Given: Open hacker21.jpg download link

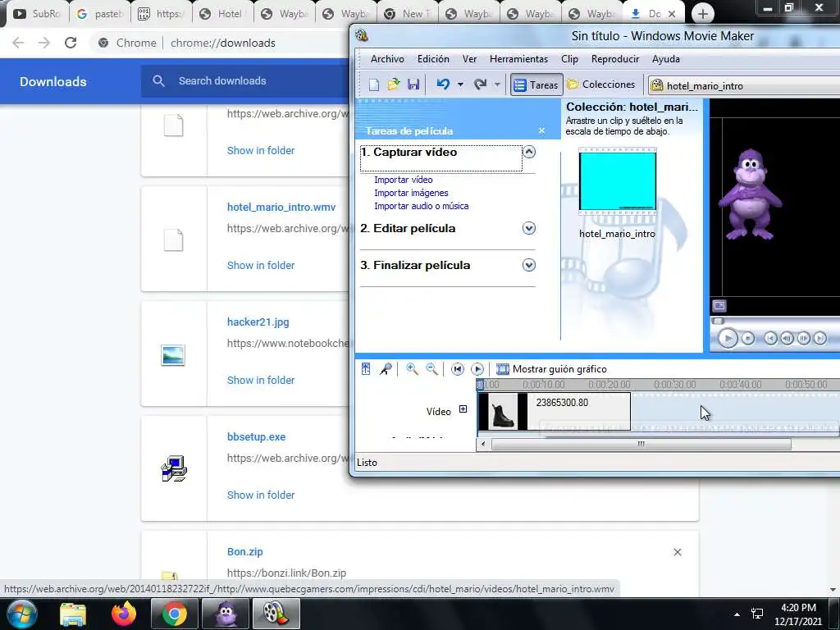Looking at the screenshot, I should 258,322.
